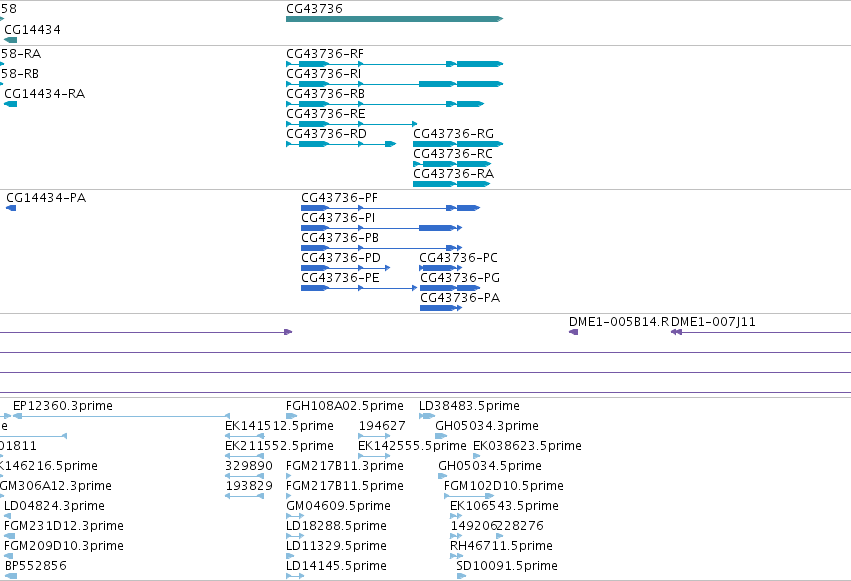This screenshot has width=851, height=581.
Task: Select the FGH108A02.5prime EST label
Action: click(345, 406)
